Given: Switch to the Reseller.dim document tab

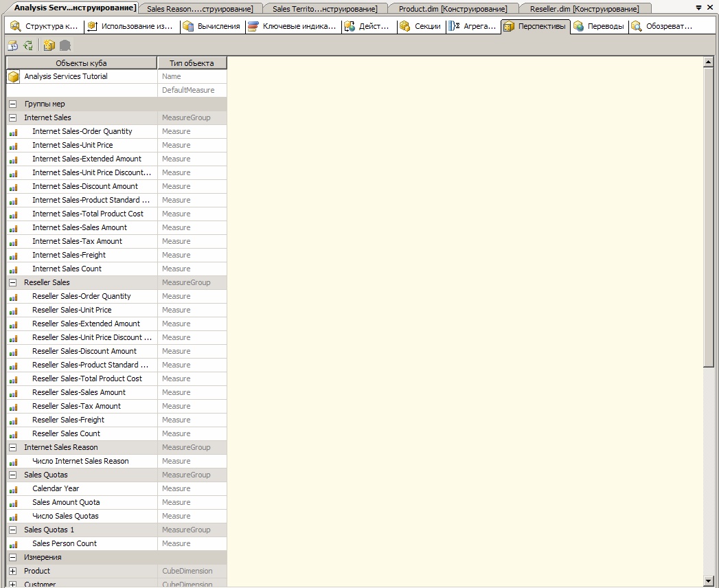Looking at the screenshot, I should [x=584, y=9].
